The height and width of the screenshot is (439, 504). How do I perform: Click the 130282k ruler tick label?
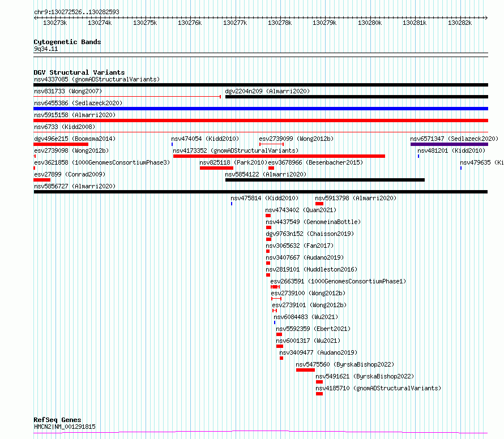[460, 23]
